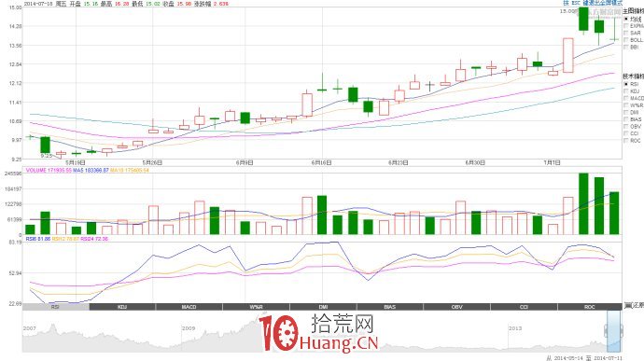Image resolution: width=644 pixels, height=361 pixels.
Task: Enable the BOLL main-chart indicator
Action: 626,40
